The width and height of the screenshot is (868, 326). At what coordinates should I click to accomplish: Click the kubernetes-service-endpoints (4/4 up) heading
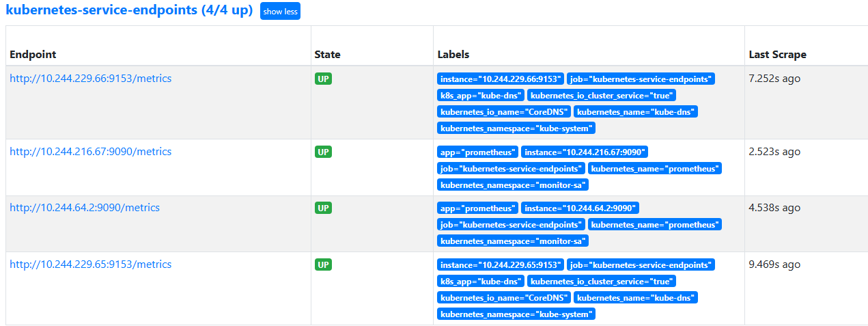(x=129, y=11)
